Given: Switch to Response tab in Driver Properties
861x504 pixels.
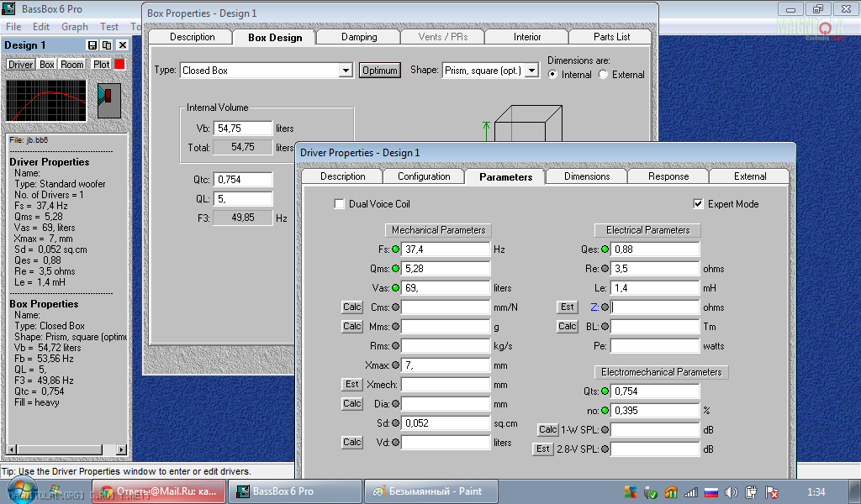Looking at the screenshot, I should [668, 176].
